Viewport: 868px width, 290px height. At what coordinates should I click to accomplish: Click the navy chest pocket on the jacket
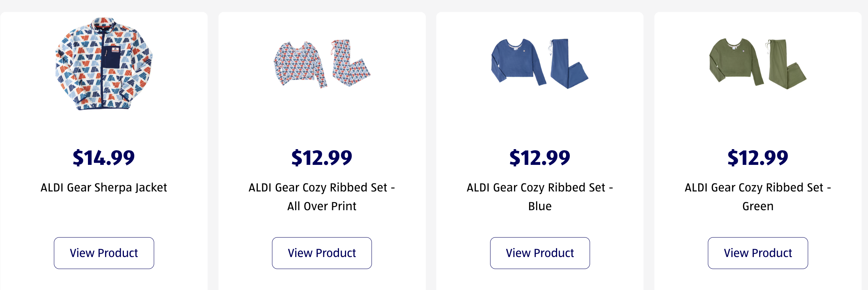point(111,57)
